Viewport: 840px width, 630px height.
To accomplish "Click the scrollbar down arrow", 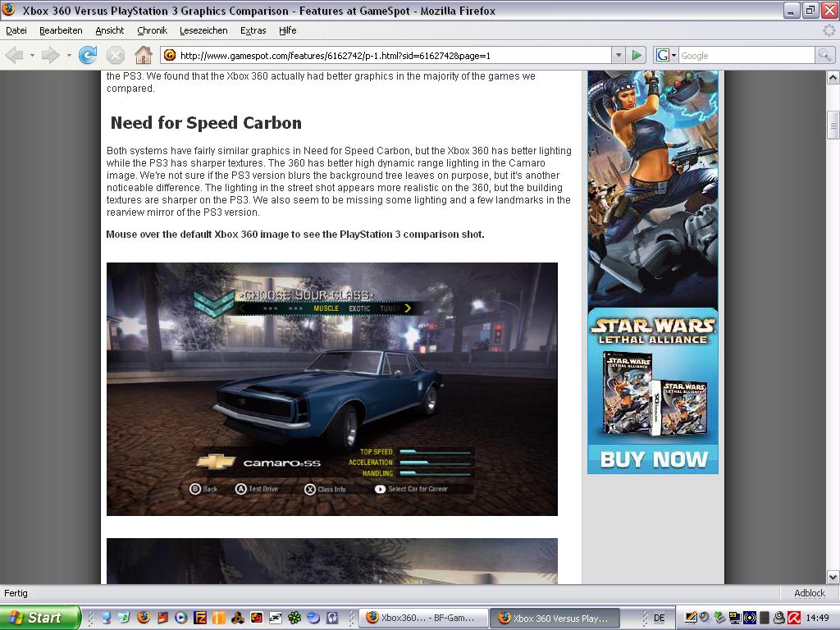I will point(833,577).
